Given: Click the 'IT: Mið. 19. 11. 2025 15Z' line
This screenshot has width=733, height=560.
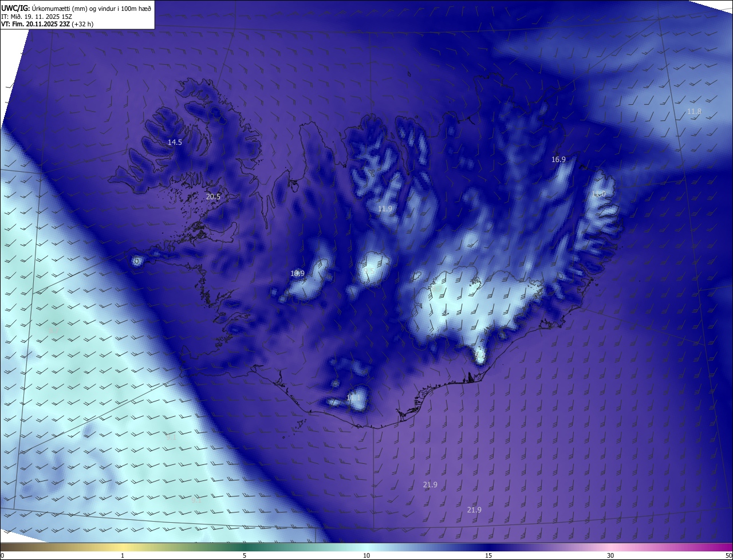Looking at the screenshot, I should point(37,16).
